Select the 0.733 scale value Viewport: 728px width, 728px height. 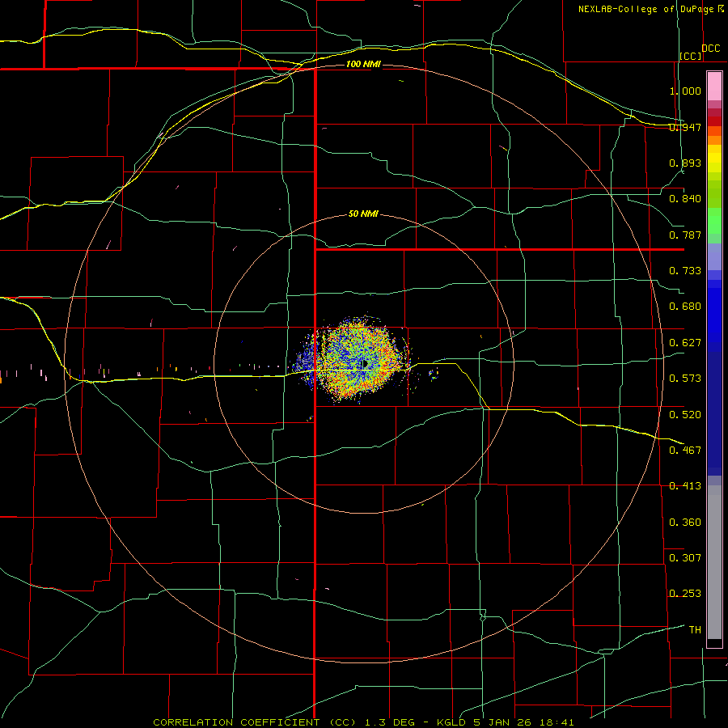pyautogui.click(x=685, y=271)
